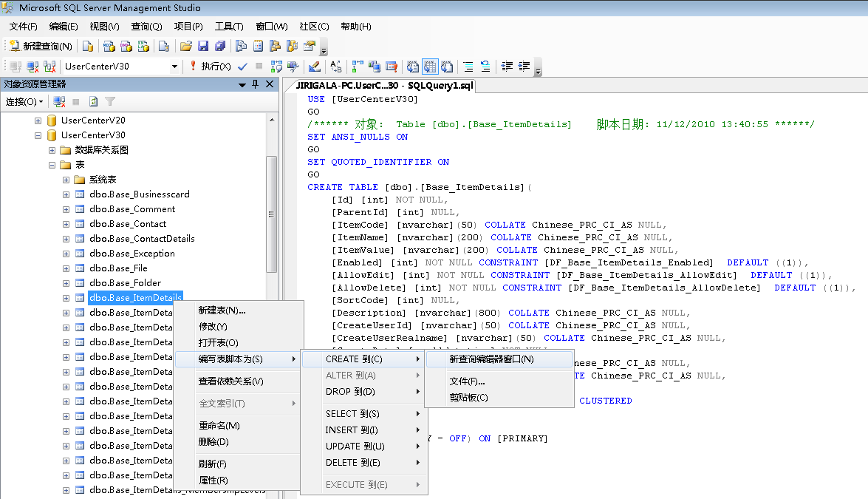This screenshot has height=499, width=868.
Task: Open the 文件(F) menu
Action: point(23,27)
